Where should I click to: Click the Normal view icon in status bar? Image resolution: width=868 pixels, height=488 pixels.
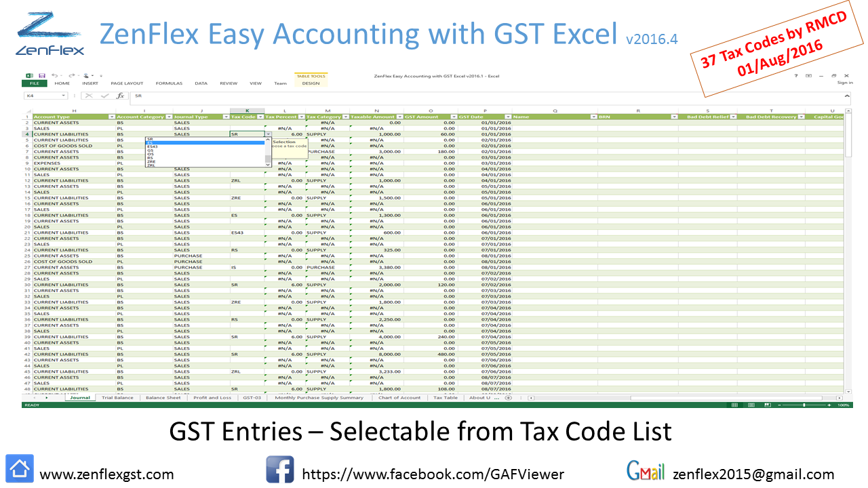coord(735,405)
